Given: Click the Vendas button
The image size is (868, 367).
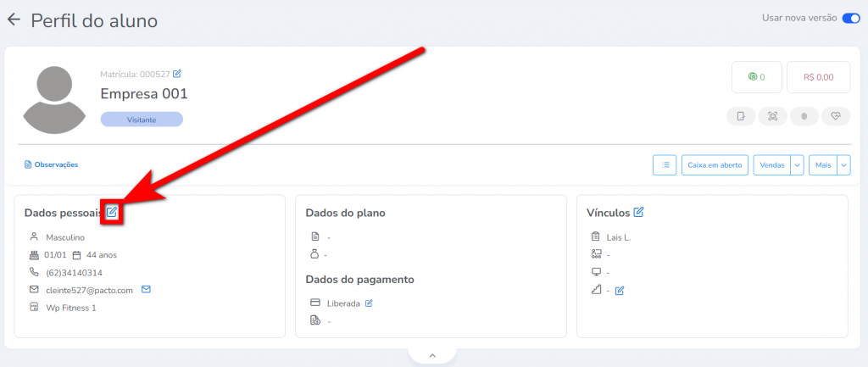Looking at the screenshot, I should [x=771, y=165].
